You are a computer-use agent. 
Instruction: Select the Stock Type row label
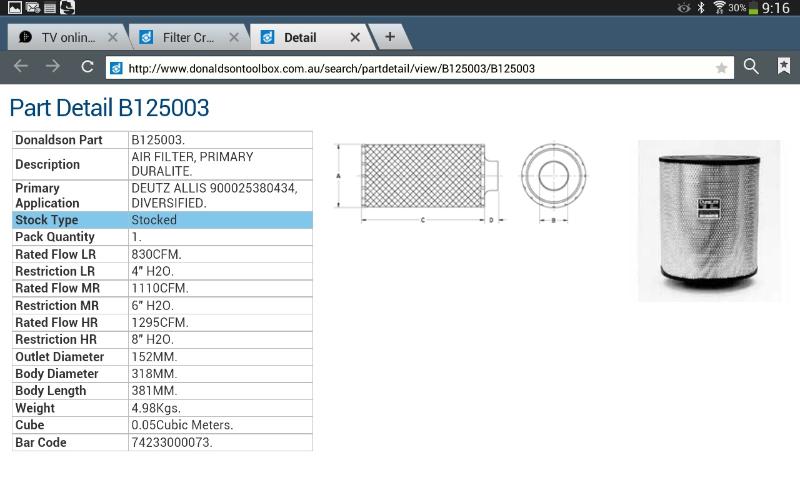tap(46, 220)
